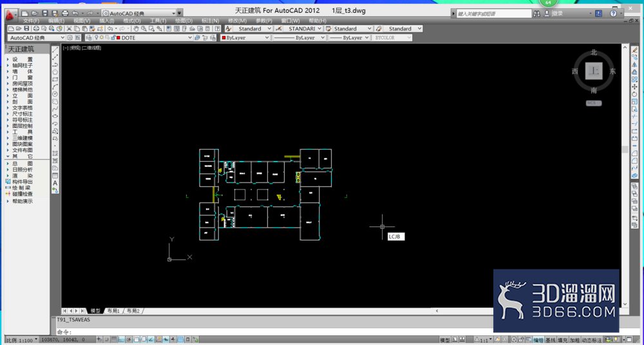Select the Pan hand tool
Image resolution: width=644 pixels, height=345 pixels.
tap(137, 29)
